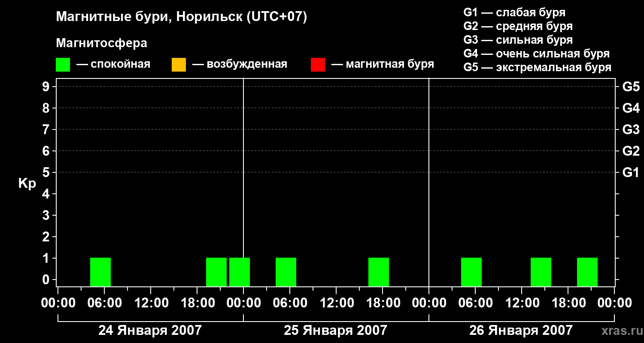Click the G4 tick label beside the plot
Viewport: 644px width, 343px height.
point(631,108)
